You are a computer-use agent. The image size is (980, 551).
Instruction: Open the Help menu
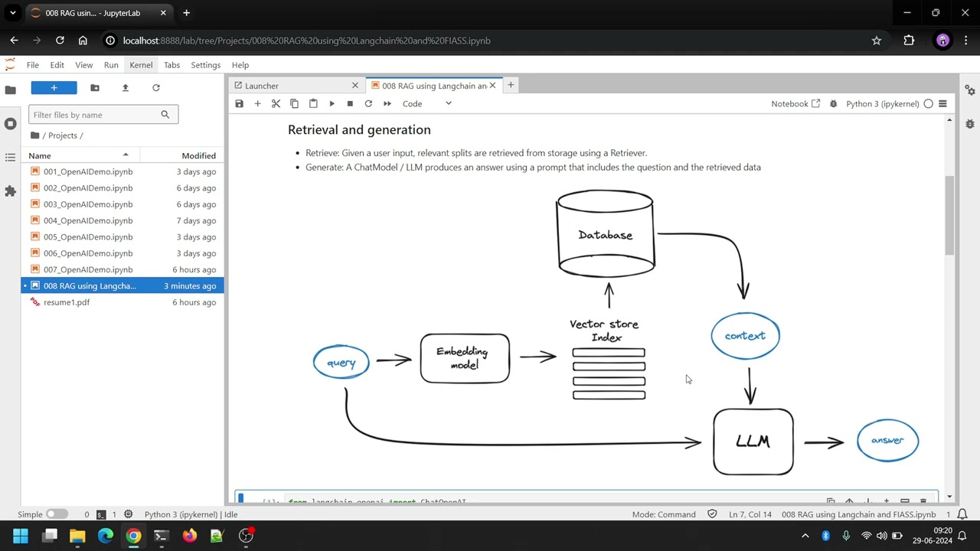pos(240,65)
